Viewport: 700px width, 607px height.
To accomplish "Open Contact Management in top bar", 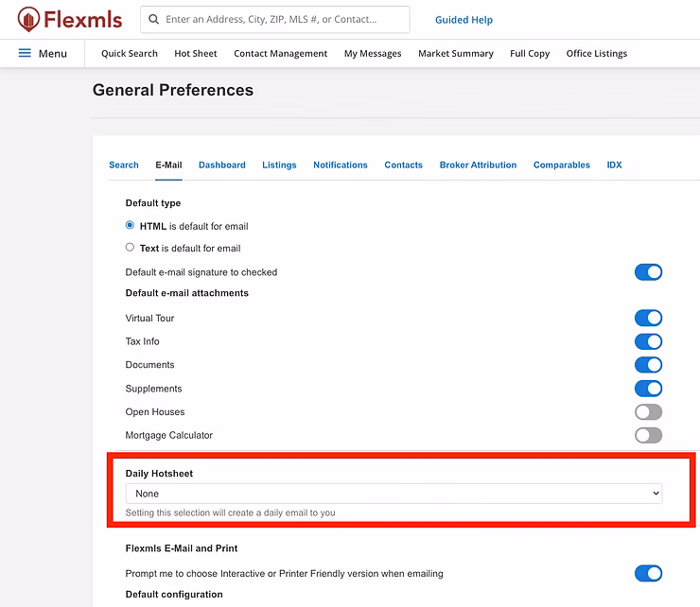I will pos(280,54).
